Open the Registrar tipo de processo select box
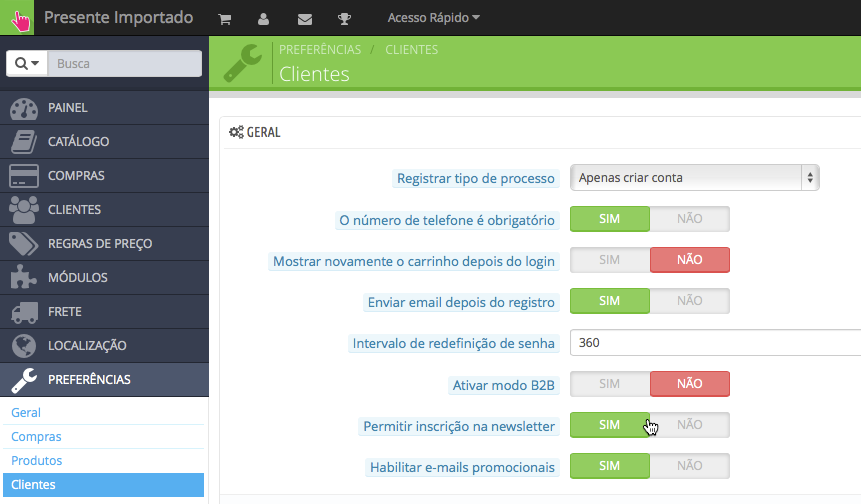The image size is (861, 504). click(695, 178)
